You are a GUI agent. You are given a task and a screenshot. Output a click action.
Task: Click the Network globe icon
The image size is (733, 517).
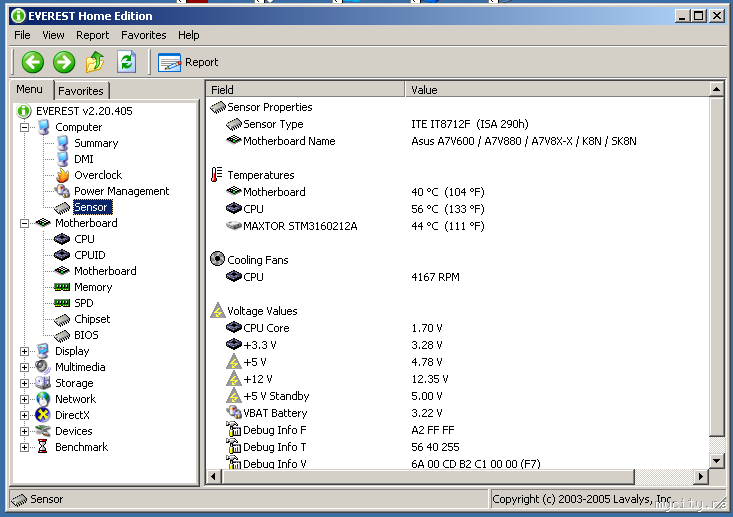click(43, 399)
